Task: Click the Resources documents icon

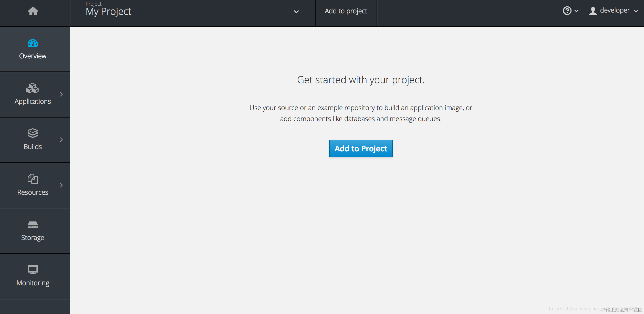Action: tap(33, 179)
